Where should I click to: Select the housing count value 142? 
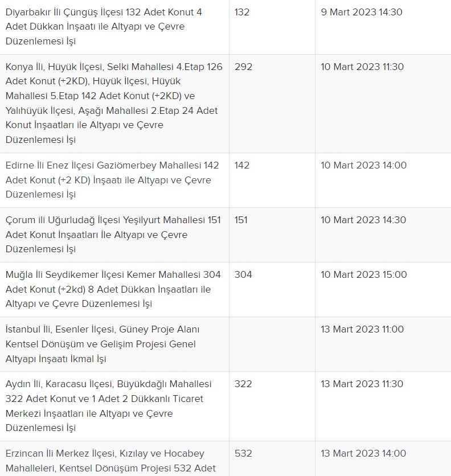[242, 166]
